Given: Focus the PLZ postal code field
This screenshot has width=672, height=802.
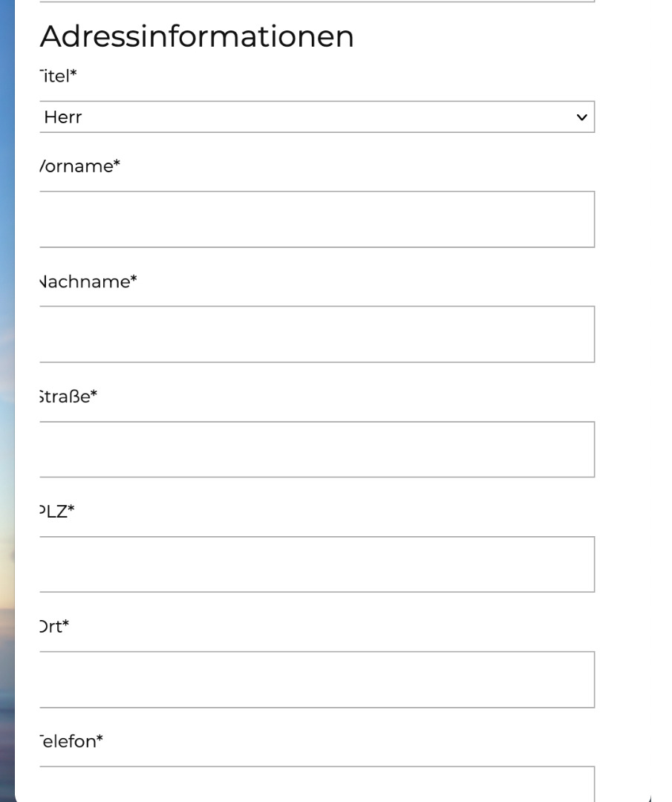Looking at the screenshot, I should [316, 564].
